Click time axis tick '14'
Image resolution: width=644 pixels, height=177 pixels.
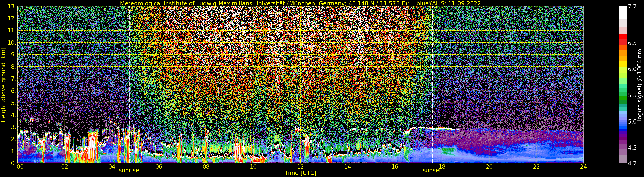coord(347,167)
